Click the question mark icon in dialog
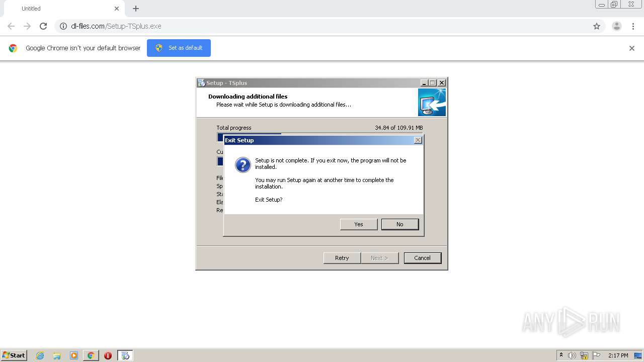This screenshot has height=362, width=644. pyautogui.click(x=243, y=165)
